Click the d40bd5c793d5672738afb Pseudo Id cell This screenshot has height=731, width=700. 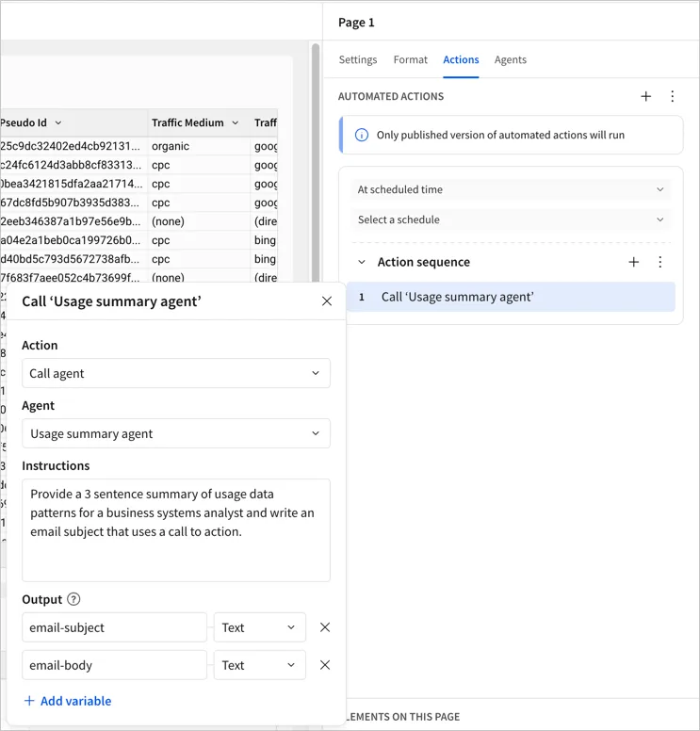pyautogui.click(x=73, y=259)
